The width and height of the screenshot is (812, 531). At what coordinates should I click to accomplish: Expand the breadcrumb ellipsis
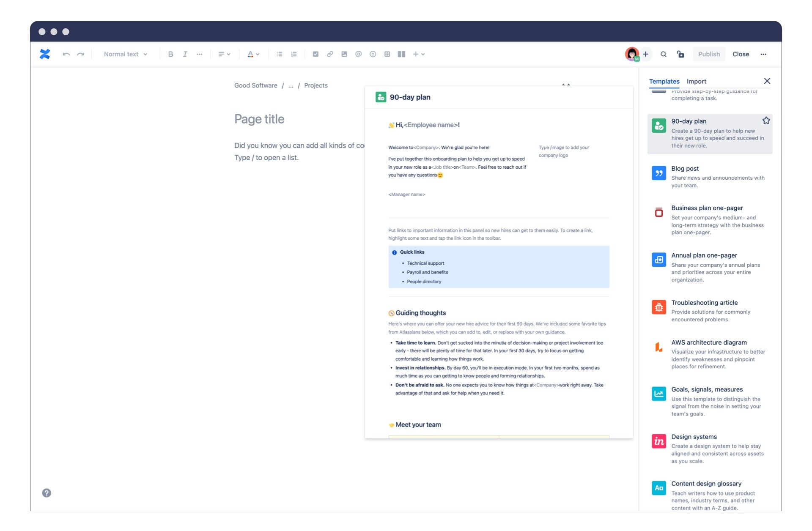(291, 85)
